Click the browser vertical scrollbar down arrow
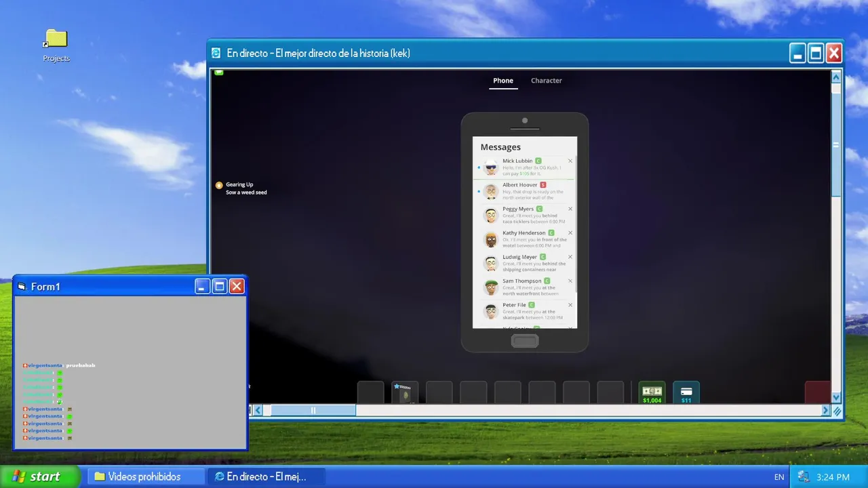Image resolution: width=868 pixels, height=488 pixels. (x=836, y=398)
